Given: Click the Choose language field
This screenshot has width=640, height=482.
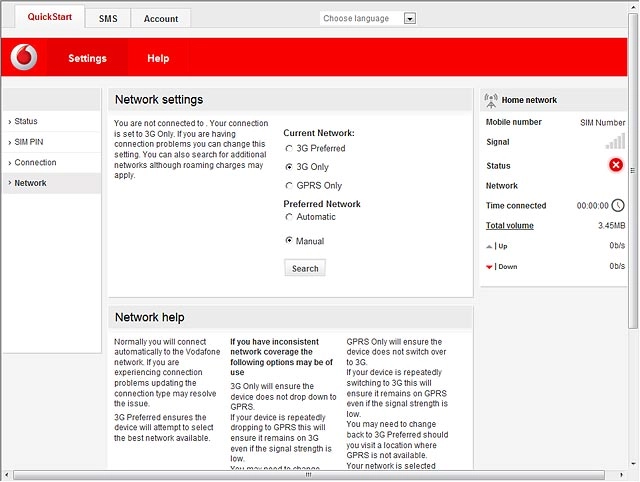Looking at the screenshot, I should coord(368,18).
